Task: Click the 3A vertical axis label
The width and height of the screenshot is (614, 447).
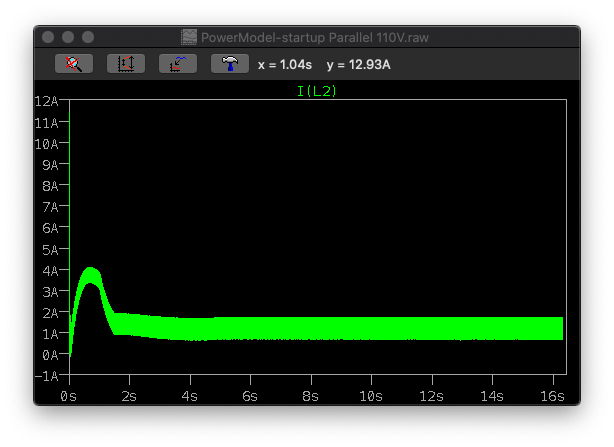Action: (x=50, y=292)
